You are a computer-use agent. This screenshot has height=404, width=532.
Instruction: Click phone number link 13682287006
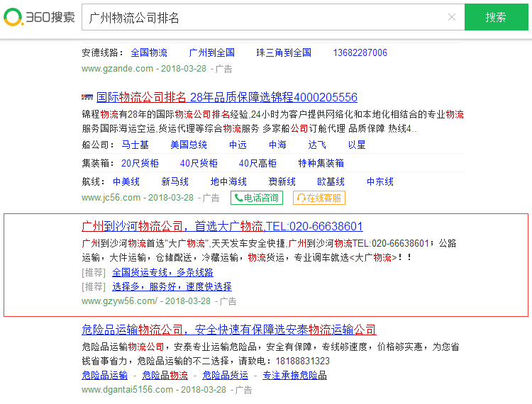coord(360,52)
